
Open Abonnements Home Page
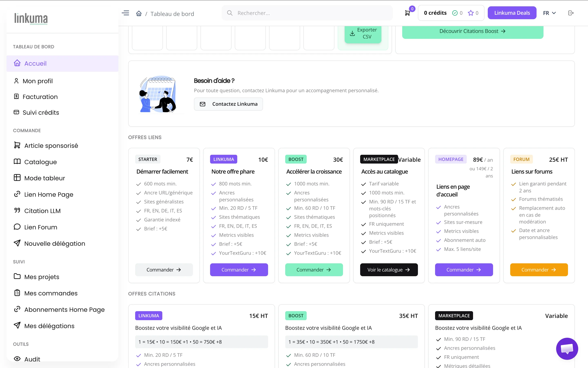(62, 310)
